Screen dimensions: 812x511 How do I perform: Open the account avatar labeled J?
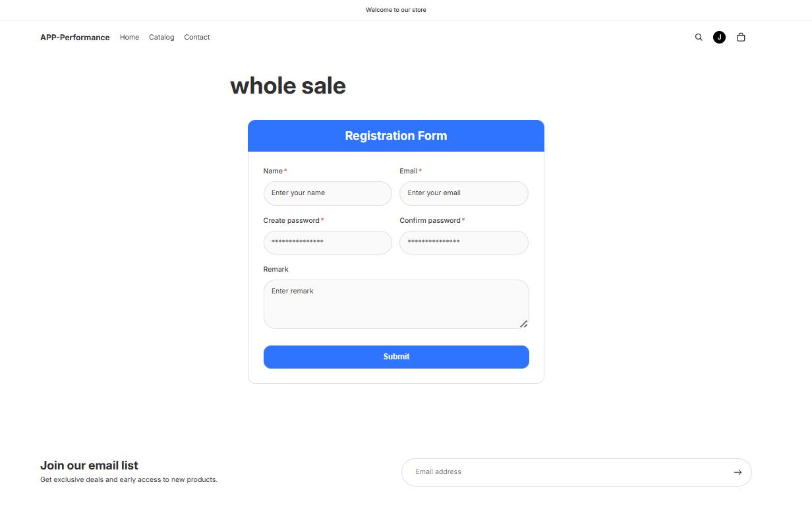pos(719,38)
